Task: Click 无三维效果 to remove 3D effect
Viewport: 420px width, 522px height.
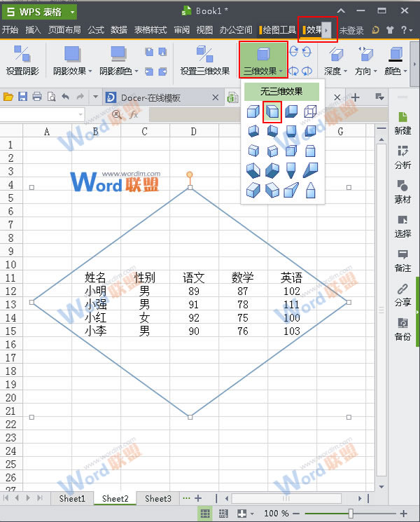Action: [x=281, y=91]
